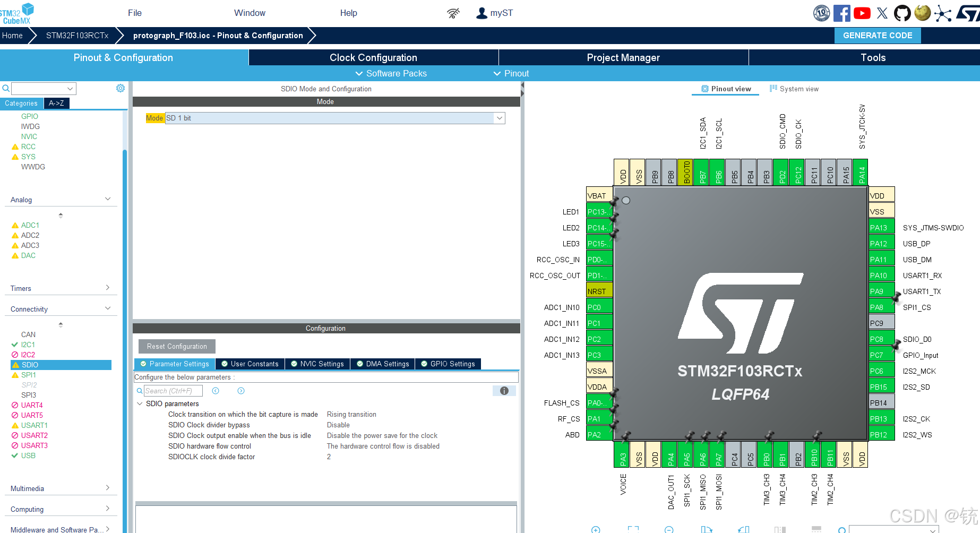980x533 pixels.
Task: Zoom out of the pinout view
Action: [669, 530]
